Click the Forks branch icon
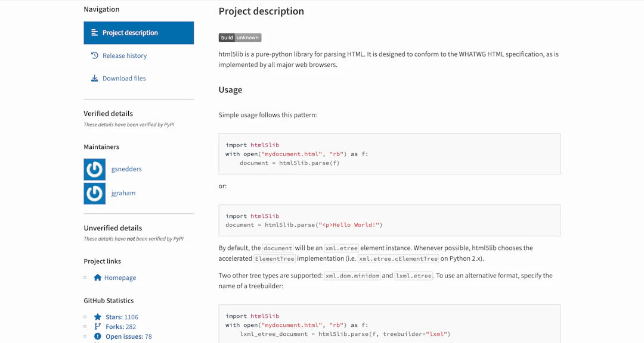This screenshot has width=644, height=343. coord(97,326)
